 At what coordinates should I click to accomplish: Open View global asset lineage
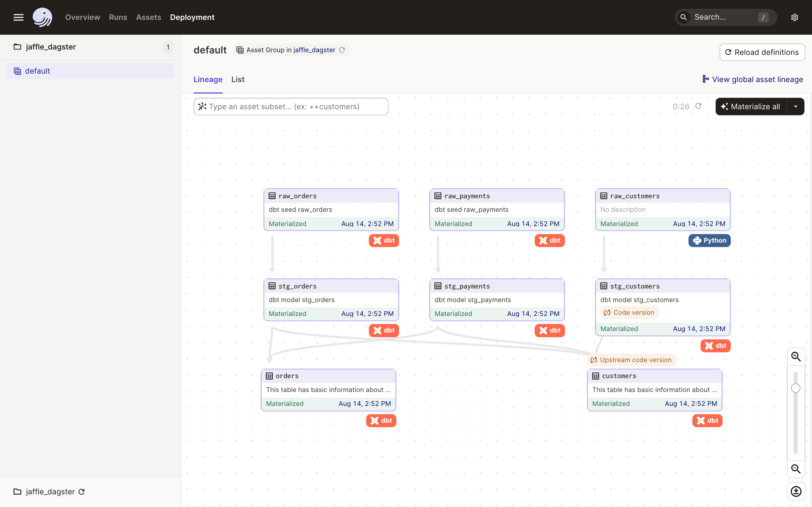pos(752,79)
